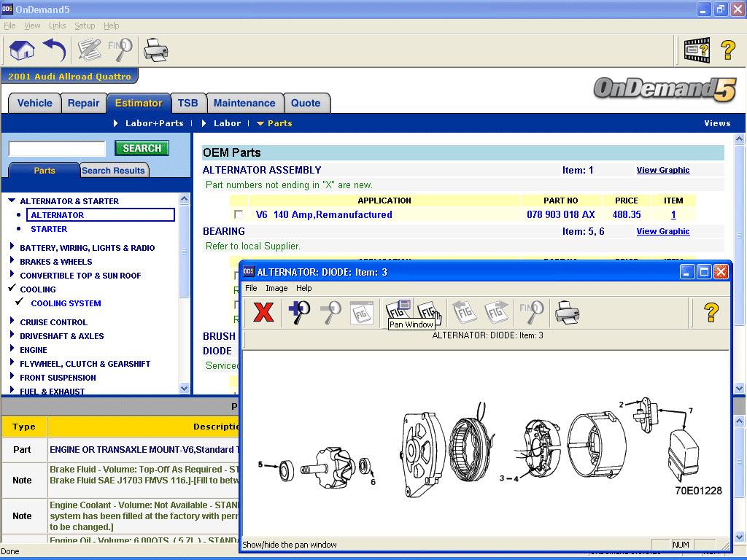
Task: Select the hand pan figure tool
Action: tap(429, 312)
